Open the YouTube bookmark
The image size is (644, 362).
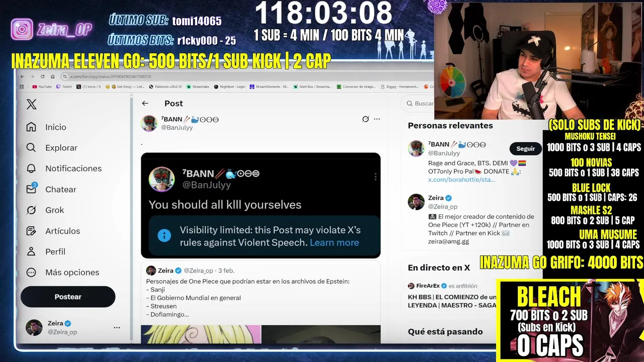pyautogui.click(x=42, y=86)
